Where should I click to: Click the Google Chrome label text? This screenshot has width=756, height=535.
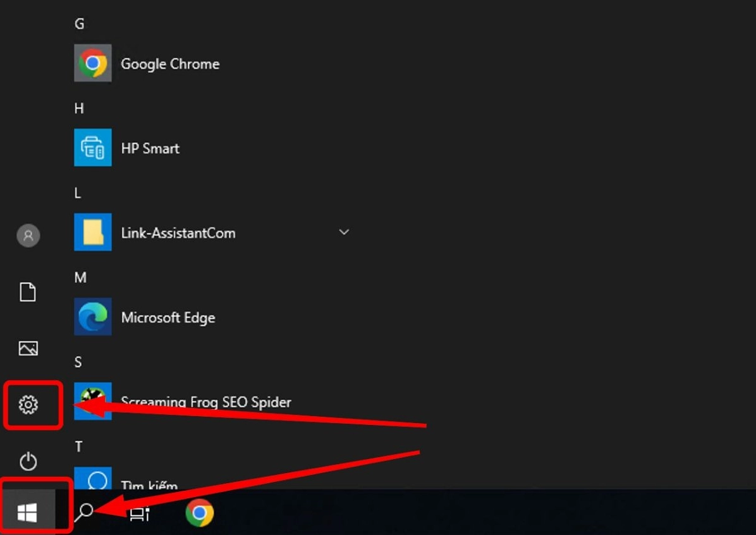point(170,63)
